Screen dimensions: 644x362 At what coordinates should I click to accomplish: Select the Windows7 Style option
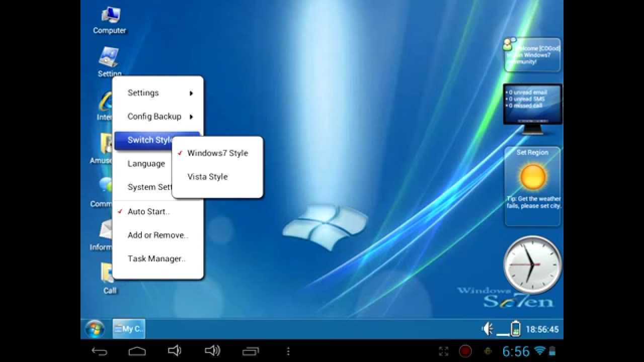click(217, 153)
